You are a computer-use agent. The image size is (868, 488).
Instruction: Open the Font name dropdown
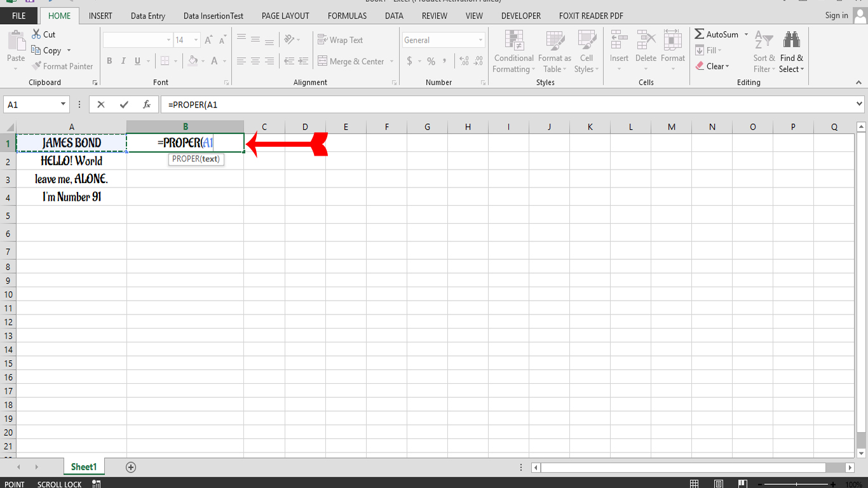pos(168,40)
